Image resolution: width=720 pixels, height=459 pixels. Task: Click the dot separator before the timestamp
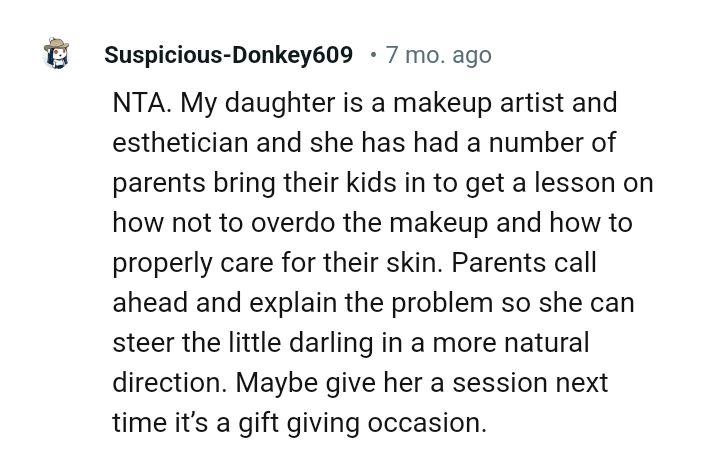coord(373,55)
